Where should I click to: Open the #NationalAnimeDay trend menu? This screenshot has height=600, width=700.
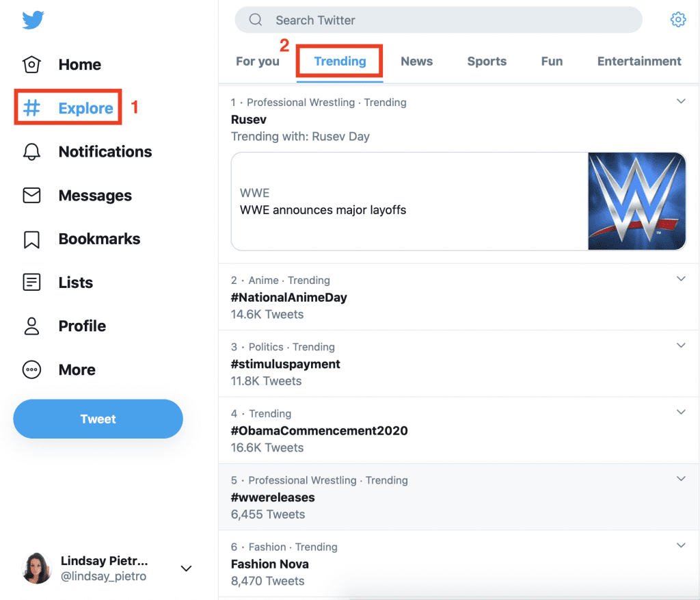pos(680,278)
